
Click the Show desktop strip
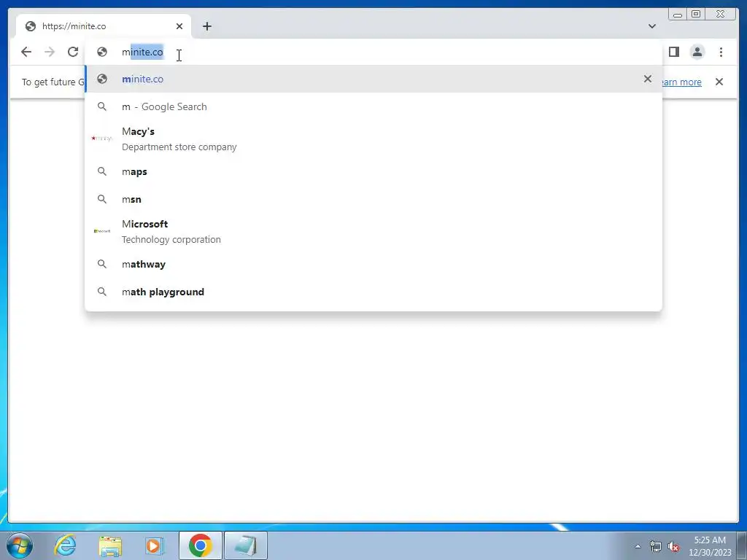pos(742,545)
